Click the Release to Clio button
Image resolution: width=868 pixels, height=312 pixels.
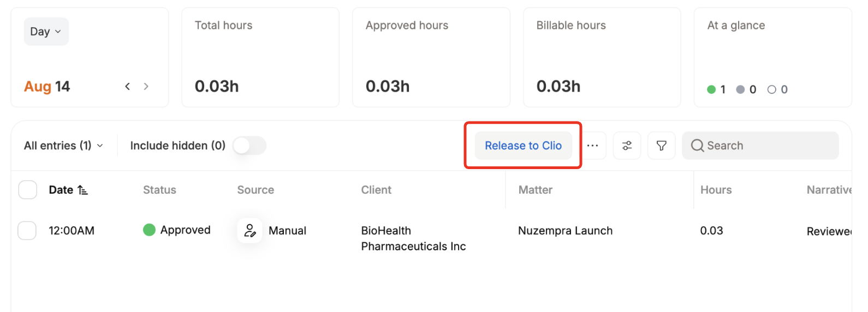point(523,146)
